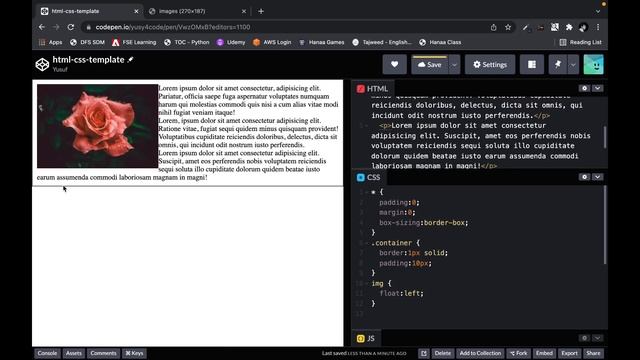The image size is (640, 360).
Task: Expand JS editor options chevron
Action: tap(598, 338)
